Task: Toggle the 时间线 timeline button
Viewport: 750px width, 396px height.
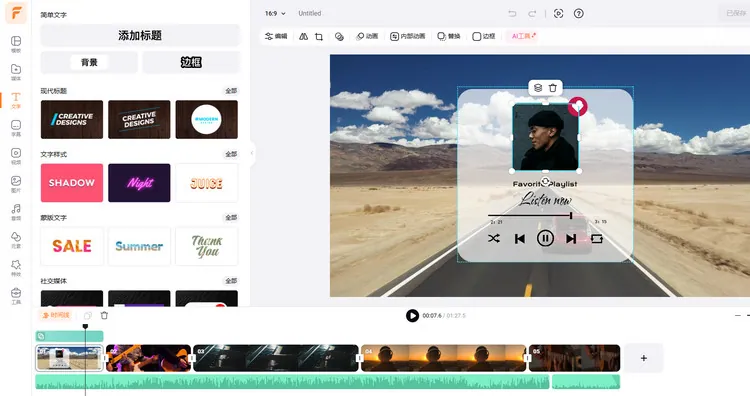Action: (x=56, y=315)
